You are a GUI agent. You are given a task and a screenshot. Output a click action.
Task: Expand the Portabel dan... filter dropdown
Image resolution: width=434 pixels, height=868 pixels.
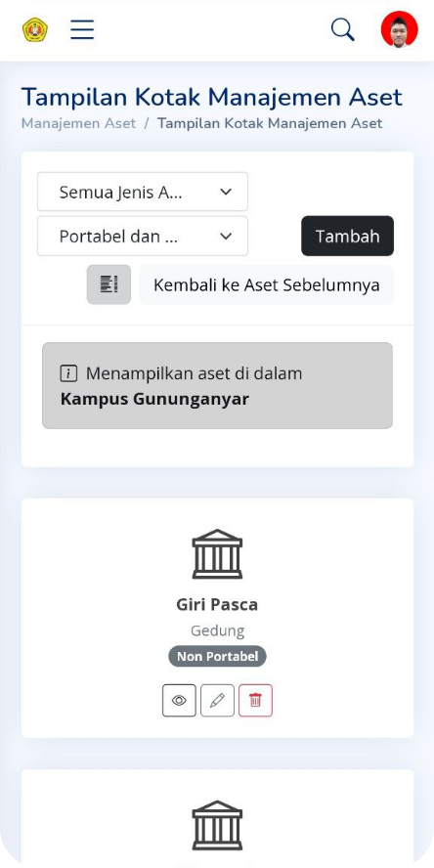coord(143,236)
